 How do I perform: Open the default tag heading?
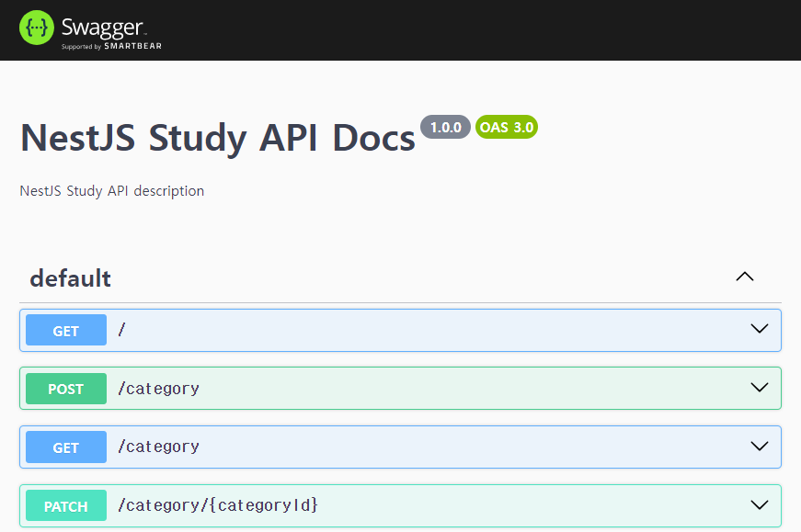pyautogui.click(x=71, y=277)
